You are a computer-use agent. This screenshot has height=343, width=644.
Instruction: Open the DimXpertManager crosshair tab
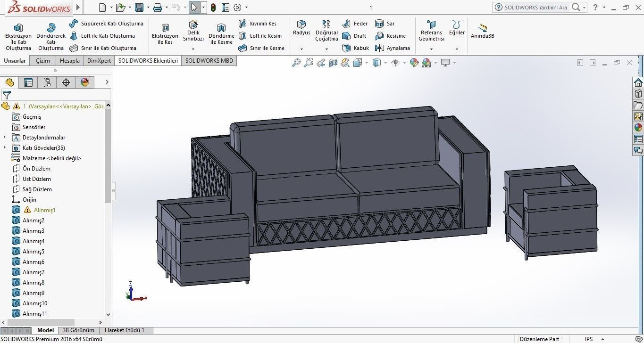click(66, 82)
